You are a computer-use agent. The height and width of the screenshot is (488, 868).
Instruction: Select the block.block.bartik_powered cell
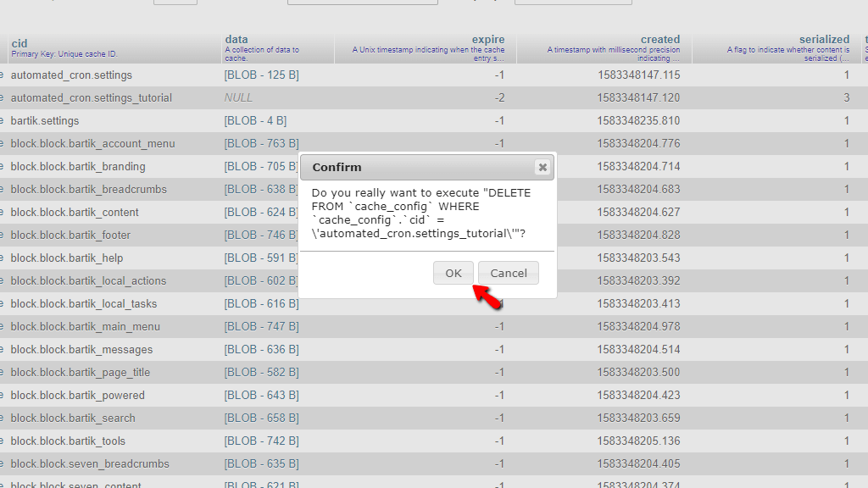(77, 396)
